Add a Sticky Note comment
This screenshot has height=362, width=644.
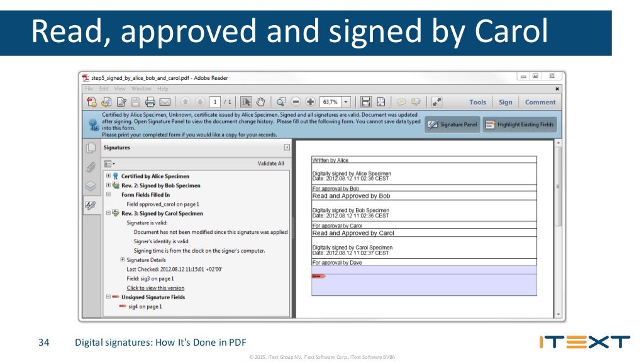(x=401, y=102)
